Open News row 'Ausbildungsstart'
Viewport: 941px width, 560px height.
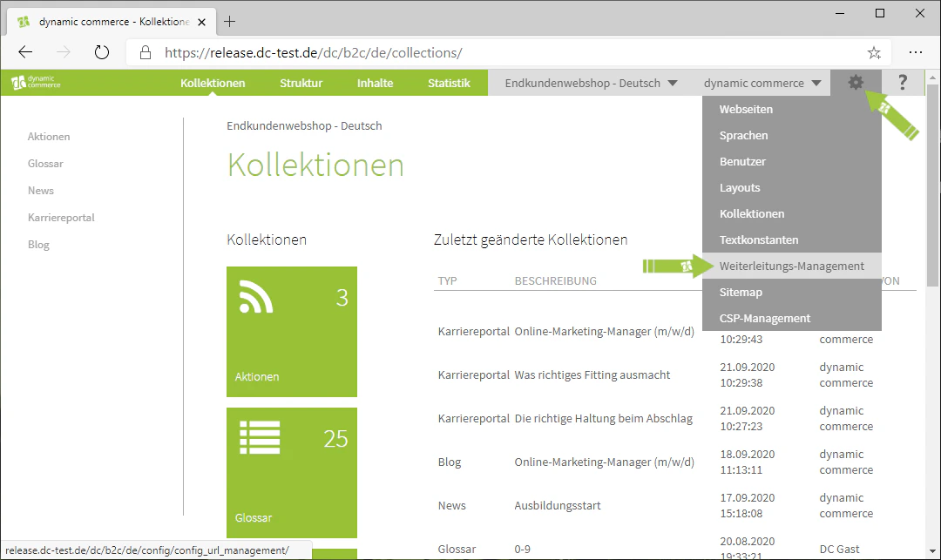coord(558,505)
